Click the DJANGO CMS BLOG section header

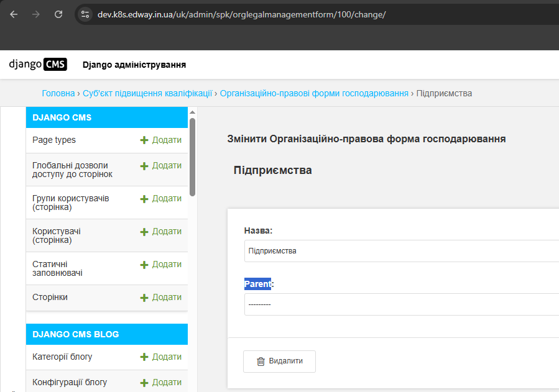[106, 334]
